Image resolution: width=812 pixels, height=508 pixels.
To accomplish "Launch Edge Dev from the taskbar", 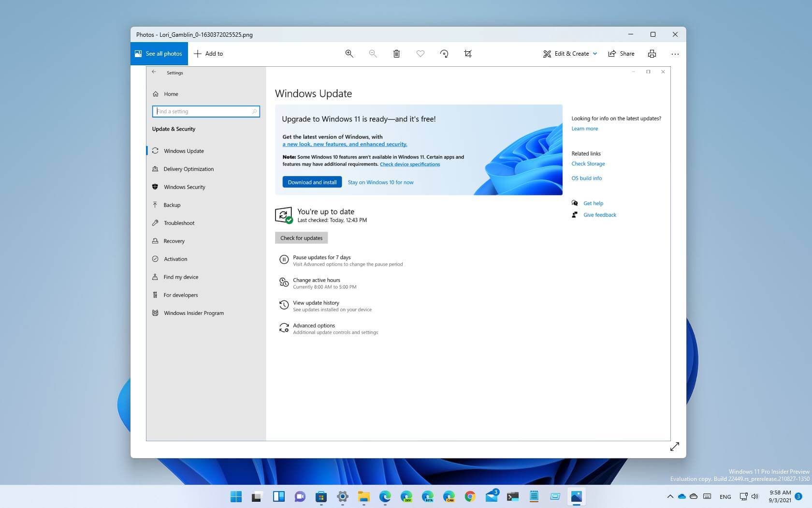I will (406, 496).
